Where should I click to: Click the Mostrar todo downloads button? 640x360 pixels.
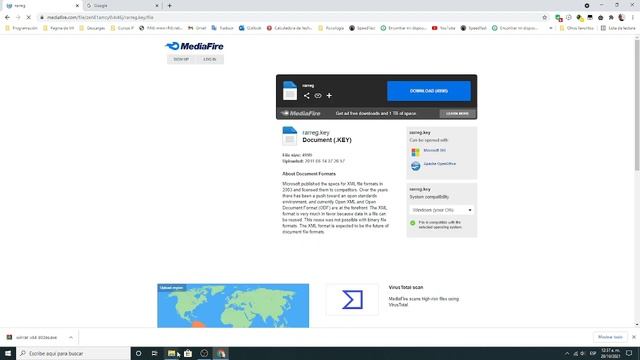coord(610,337)
